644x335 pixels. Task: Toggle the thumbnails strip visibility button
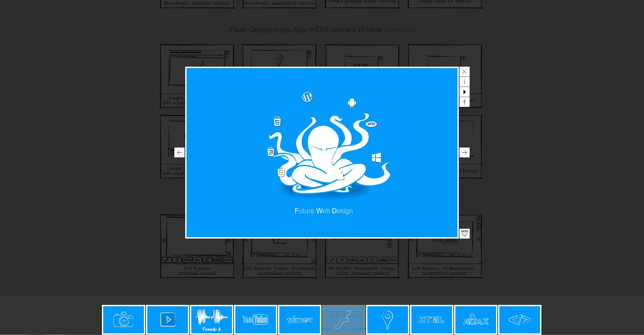coord(464,233)
